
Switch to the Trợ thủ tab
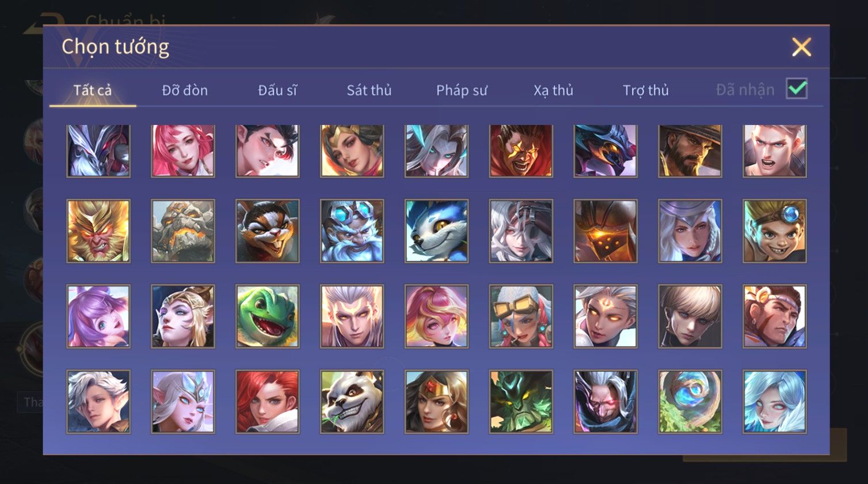point(646,90)
